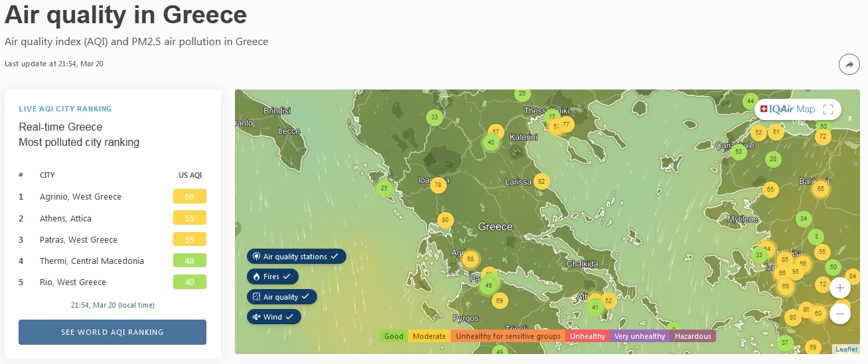Image resolution: width=868 pixels, height=364 pixels.
Task: Open Athens, Attica ranking row
Action: point(112,218)
